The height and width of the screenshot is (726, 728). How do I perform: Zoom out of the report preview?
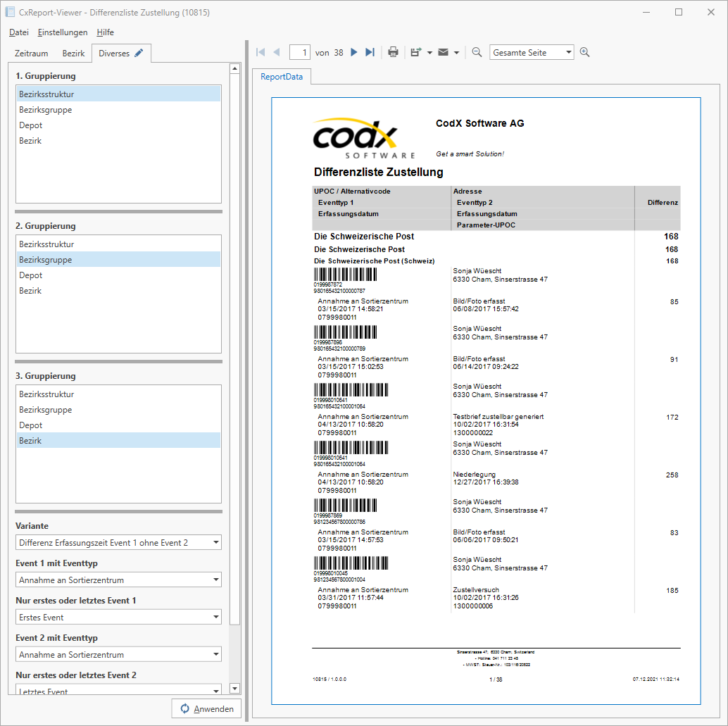coord(476,51)
